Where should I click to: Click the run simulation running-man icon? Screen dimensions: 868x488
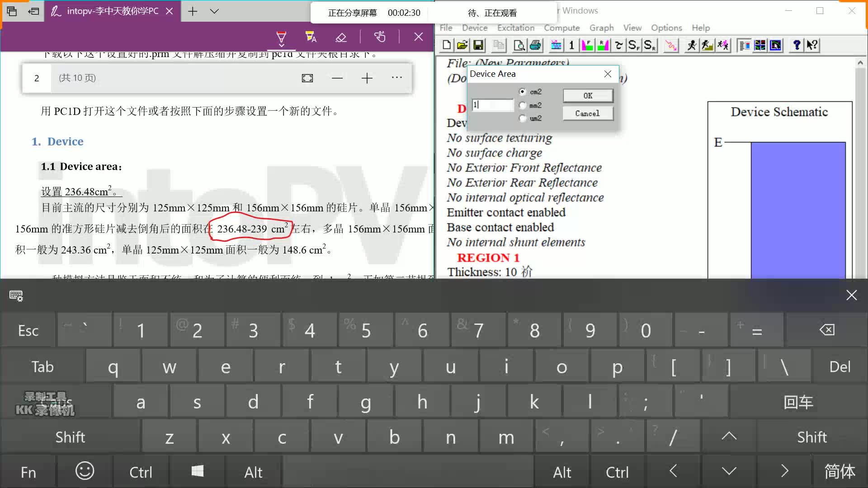coord(691,45)
